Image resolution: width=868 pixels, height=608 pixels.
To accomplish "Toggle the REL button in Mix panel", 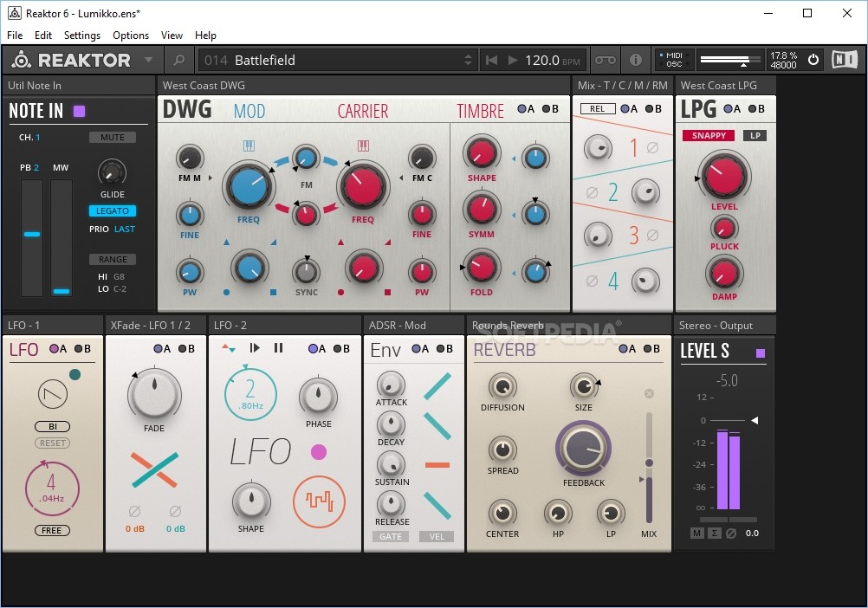I will click(598, 109).
